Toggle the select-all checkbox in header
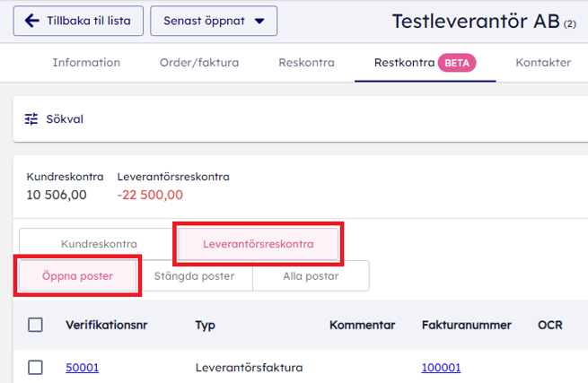 click(x=35, y=325)
